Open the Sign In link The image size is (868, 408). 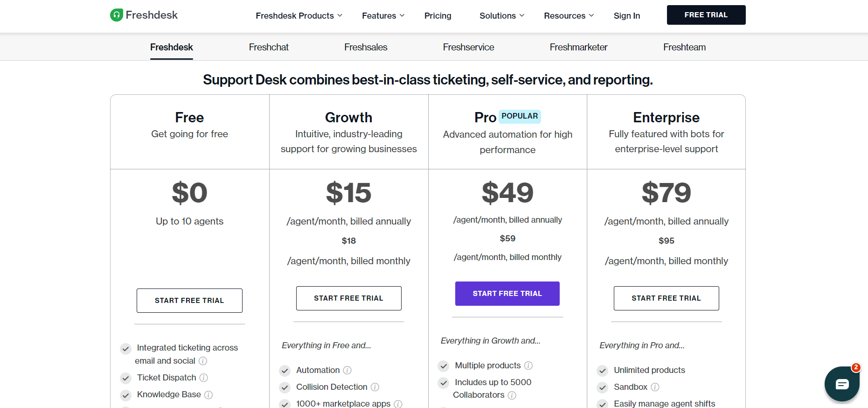point(627,16)
